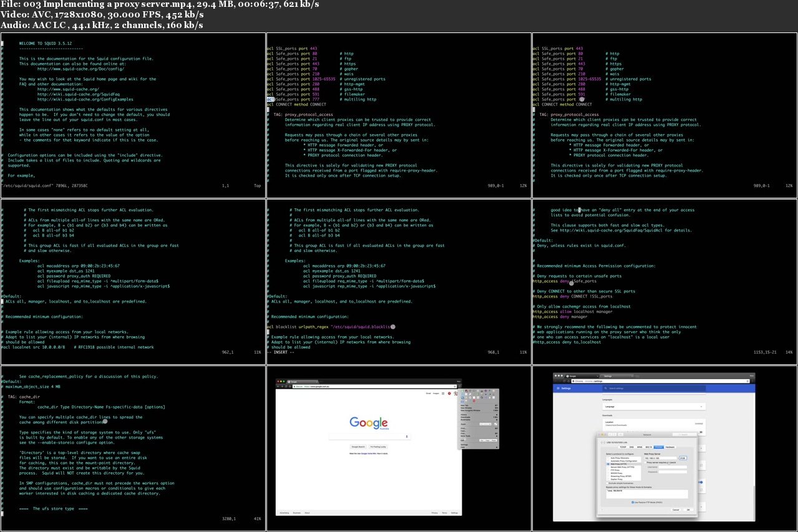
Task: Open the frame with blacklist urlpath_regex line
Action: point(399,282)
